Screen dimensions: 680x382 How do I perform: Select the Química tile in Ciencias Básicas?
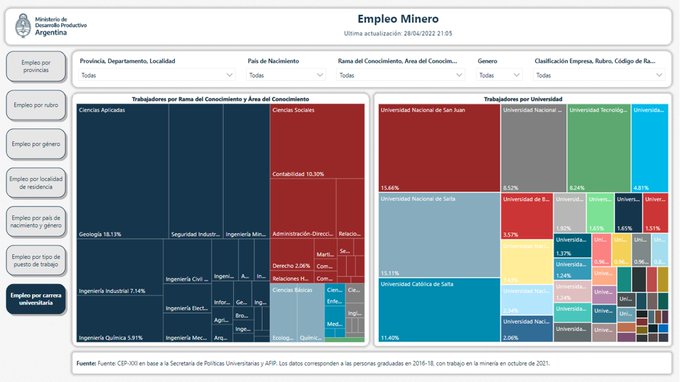pyautogui.click(x=311, y=313)
